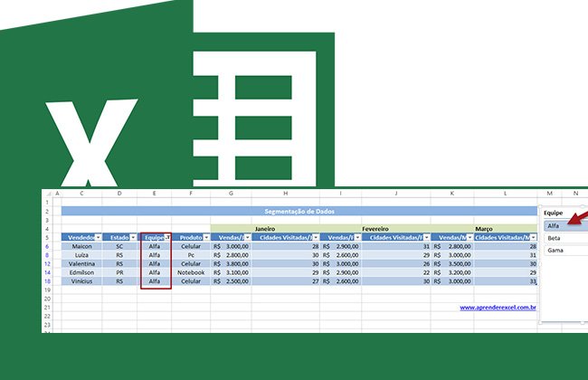This screenshot has height=380, width=588.
Task: Select the 'R$ 3.500,00' sales cell
Action: 452,263
